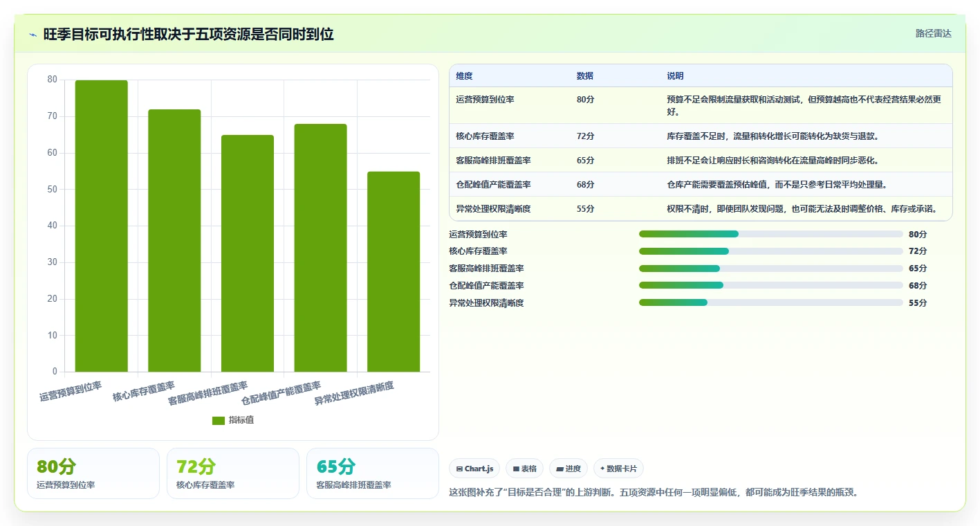Select the 客服高峰排班覆盖率 cell in the table
This screenshot has width=980, height=526.
494,161
